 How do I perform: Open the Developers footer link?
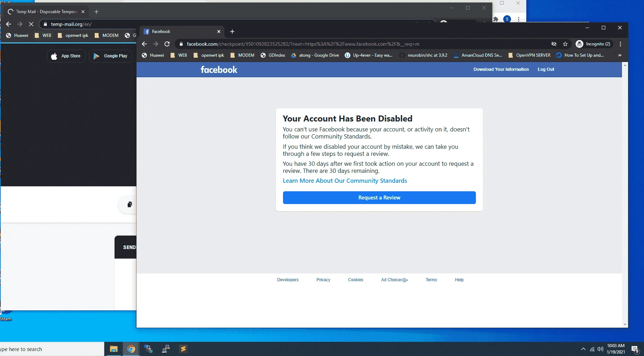click(x=288, y=280)
